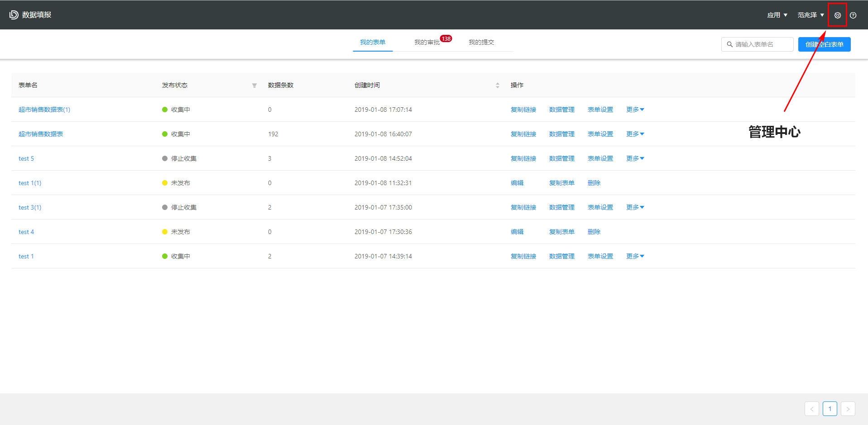Click 数据管理 for 超市销售数据表(1)
The width and height of the screenshot is (868, 425).
pyautogui.click(x=562, y=110)
